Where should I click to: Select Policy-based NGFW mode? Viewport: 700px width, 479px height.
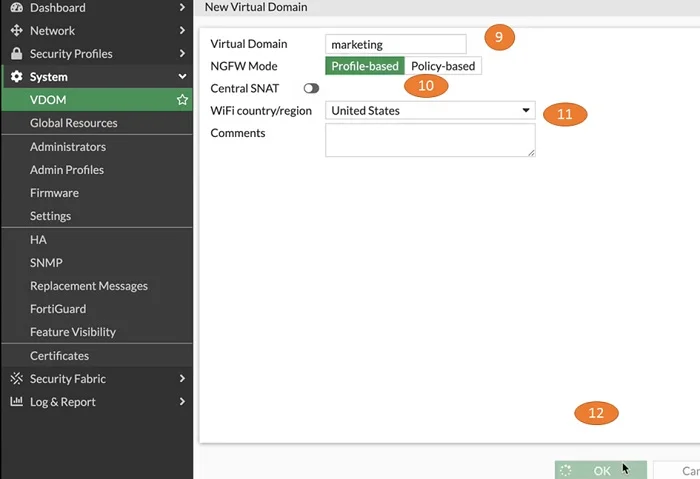click(x=443, y=66)
